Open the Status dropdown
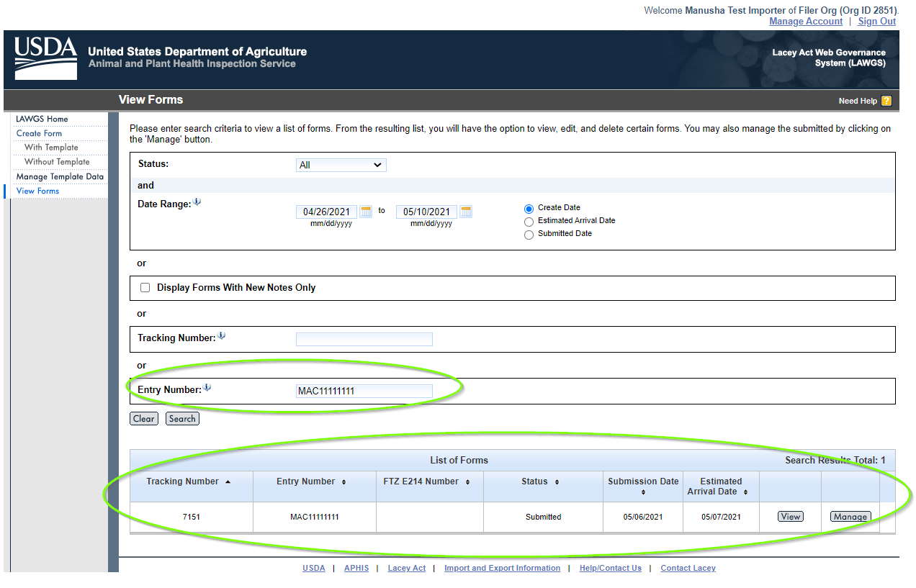 tap(341, 165)
